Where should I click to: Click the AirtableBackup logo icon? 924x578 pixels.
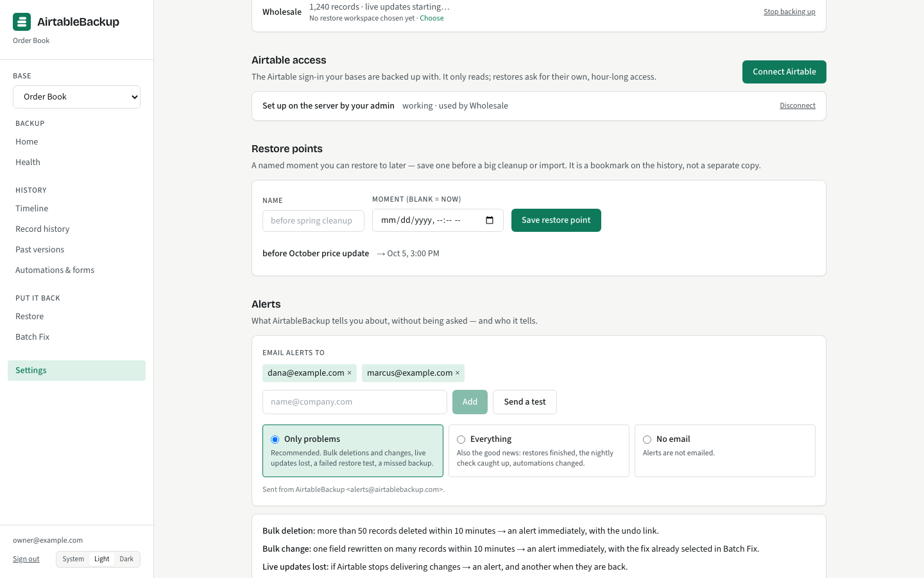click(x=22, y=22)
